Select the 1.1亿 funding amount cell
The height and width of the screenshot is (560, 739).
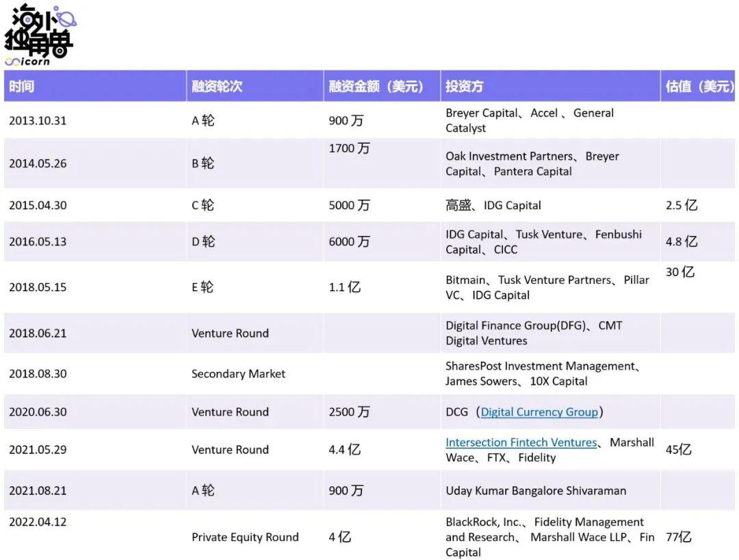coord(344,287)
